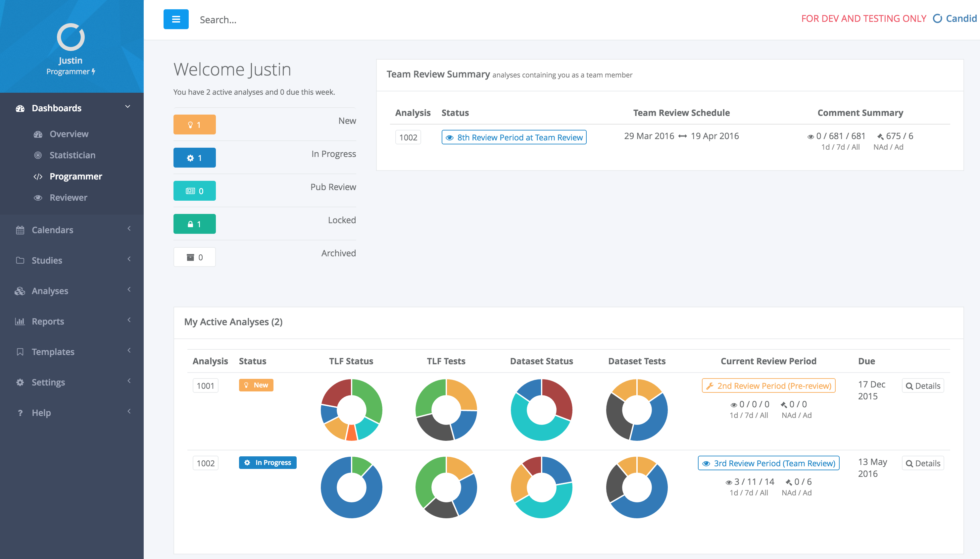Open 8th Review Period at Team Review
Viewport: 980px width, 559px height.
click(514, 137)
